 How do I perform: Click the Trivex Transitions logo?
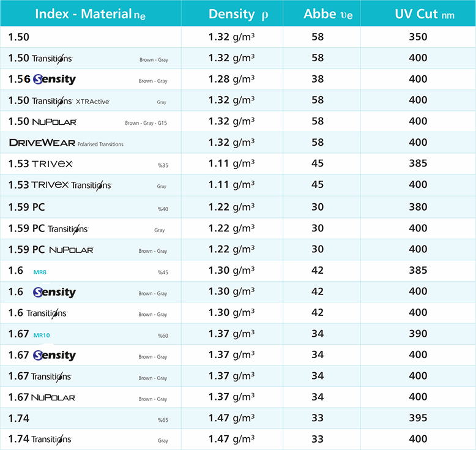(x=71, y=185)
